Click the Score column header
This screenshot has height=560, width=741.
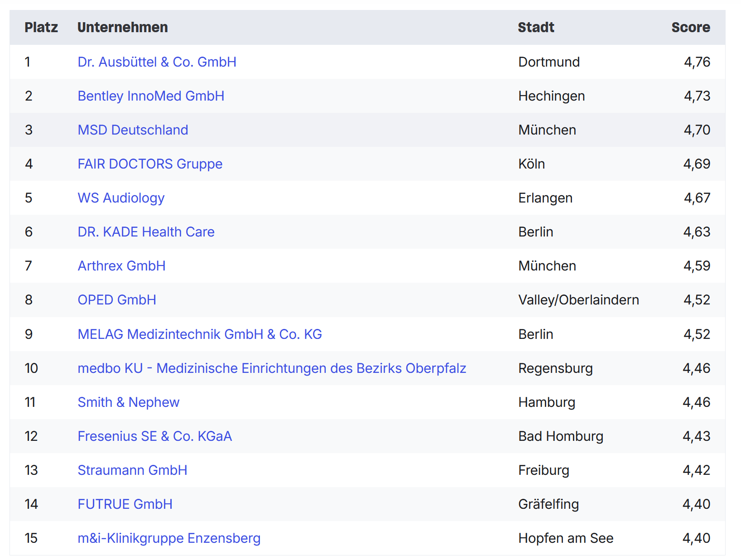click(691, 27)
